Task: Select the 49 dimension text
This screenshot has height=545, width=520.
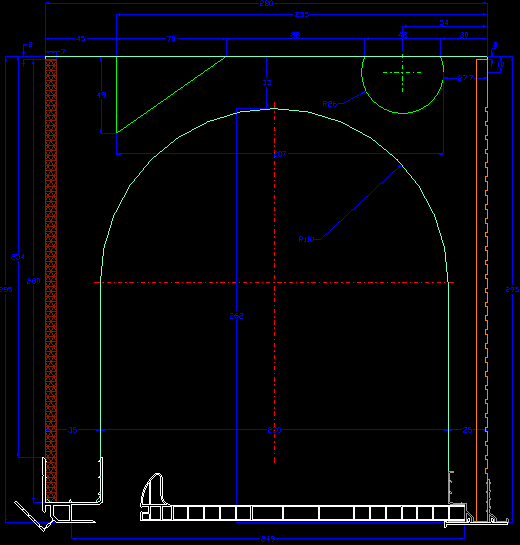Action: [x=101, y=95]
